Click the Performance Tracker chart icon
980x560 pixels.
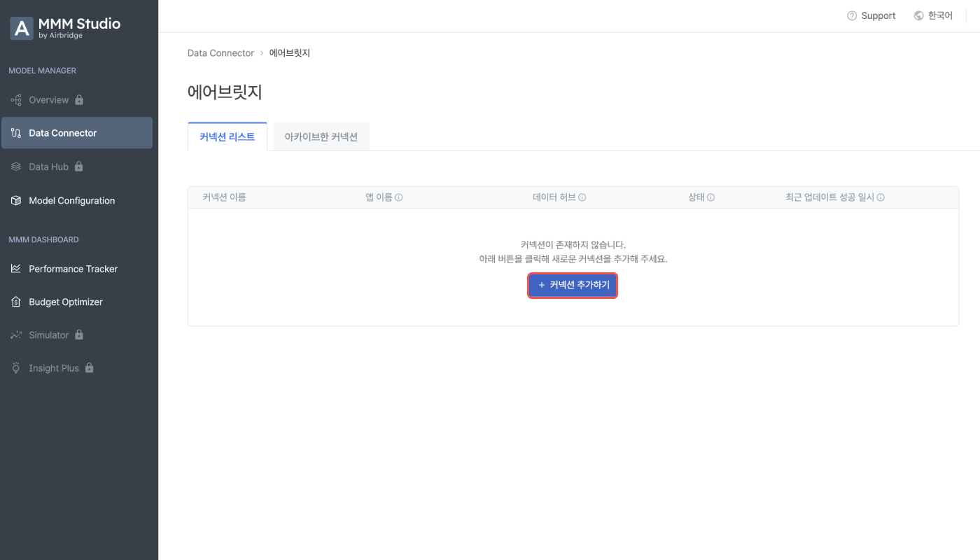pos(15,269)
